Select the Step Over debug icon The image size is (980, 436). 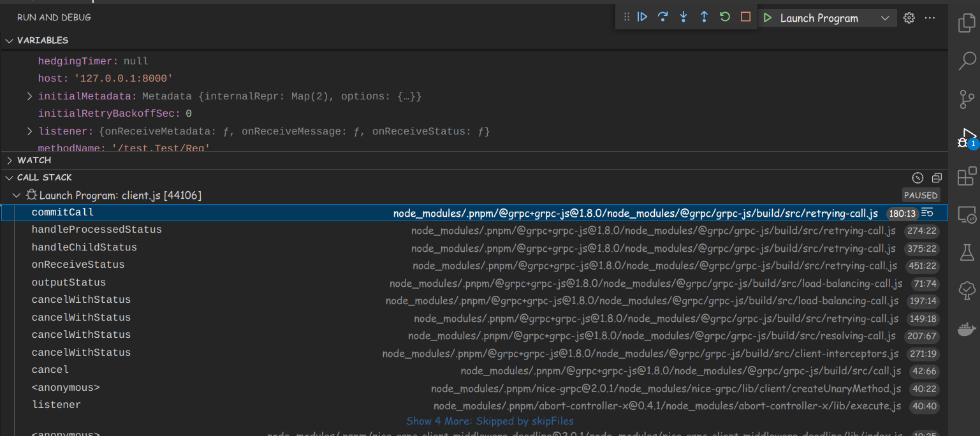[x=662, y=17]
